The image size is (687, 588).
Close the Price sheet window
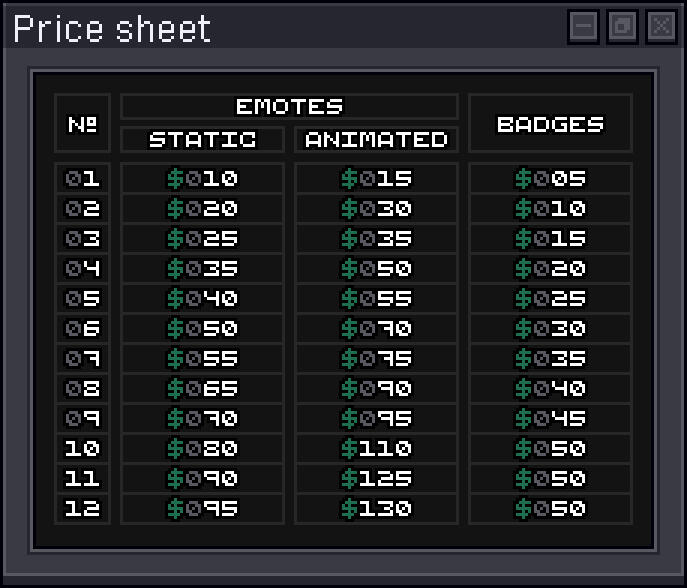(x=661, y=27)
